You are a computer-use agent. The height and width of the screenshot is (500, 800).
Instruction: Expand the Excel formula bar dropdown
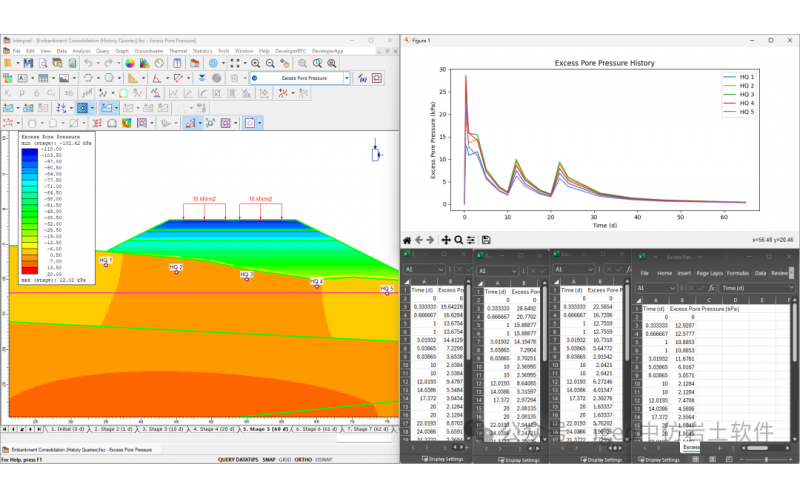(x=790, y=287)
